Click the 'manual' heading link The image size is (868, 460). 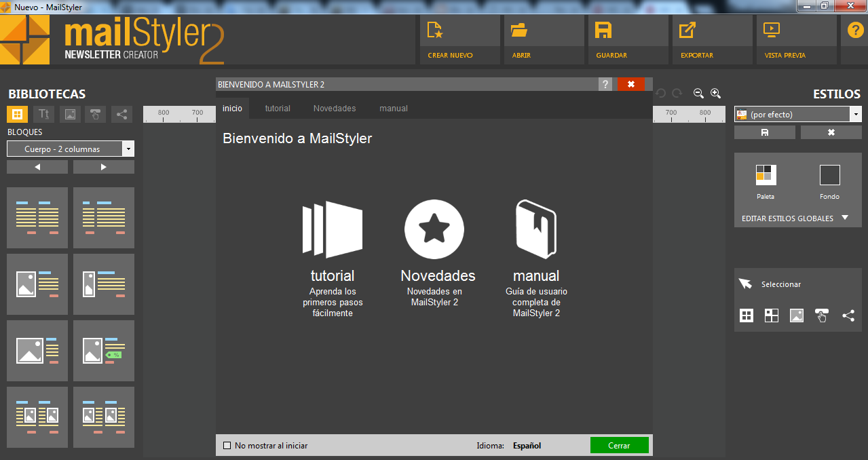coord(536,276)
